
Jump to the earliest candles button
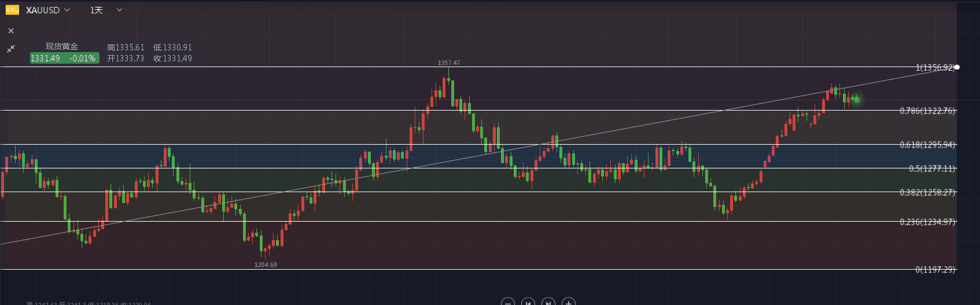[x=528, y=302]
